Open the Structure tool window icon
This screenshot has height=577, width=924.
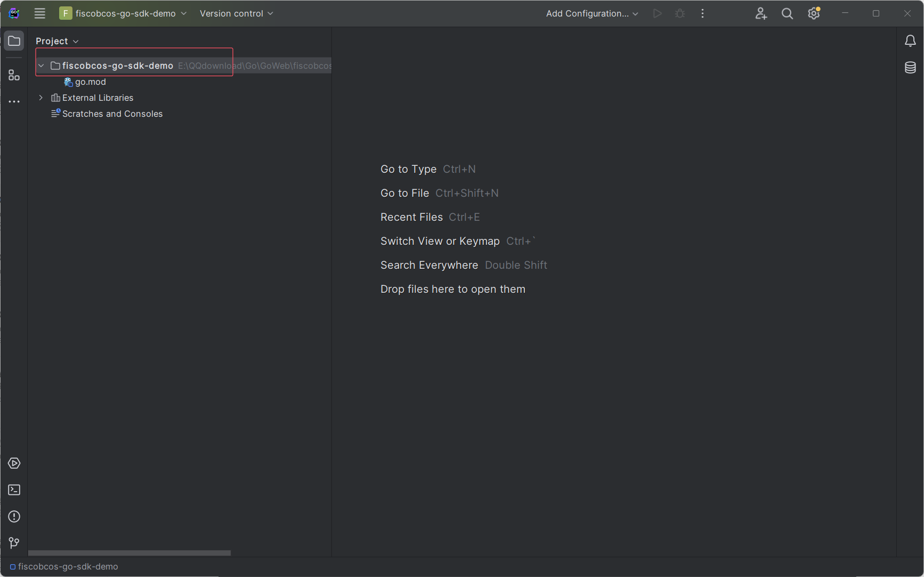pos(14,75)
